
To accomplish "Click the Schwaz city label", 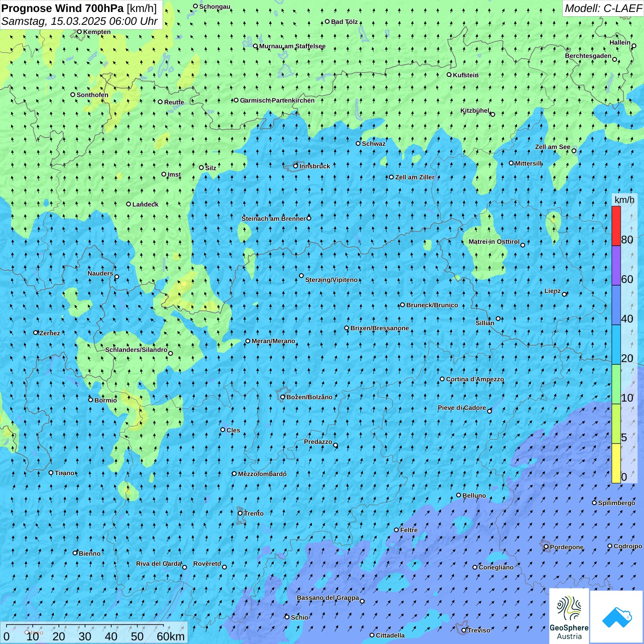I will coord(374,144).
